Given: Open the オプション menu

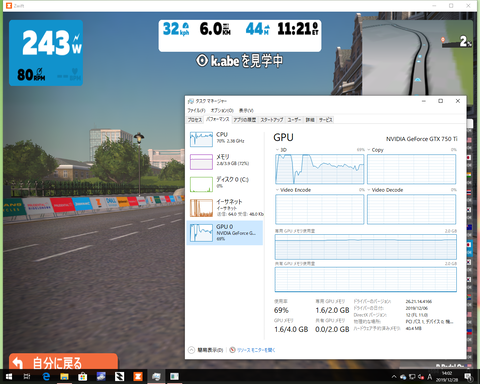Looking at the screenshot, I should (x=222, y=110).
